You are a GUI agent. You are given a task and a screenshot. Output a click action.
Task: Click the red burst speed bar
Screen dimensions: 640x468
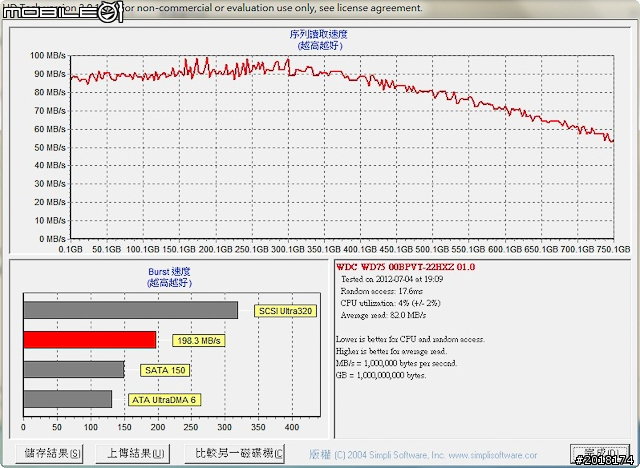click(89, 340)
